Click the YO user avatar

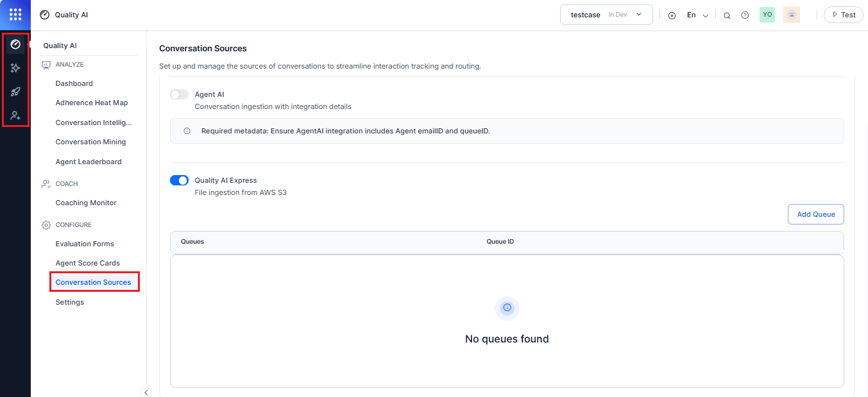pos(767,15)
